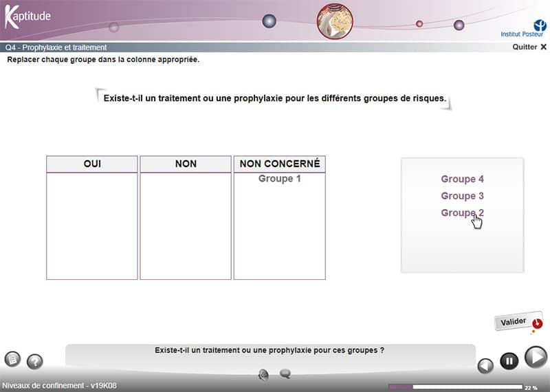Click the central circular chapter image
The width and height of the screenshot is (550, 392).
(334, 21)
